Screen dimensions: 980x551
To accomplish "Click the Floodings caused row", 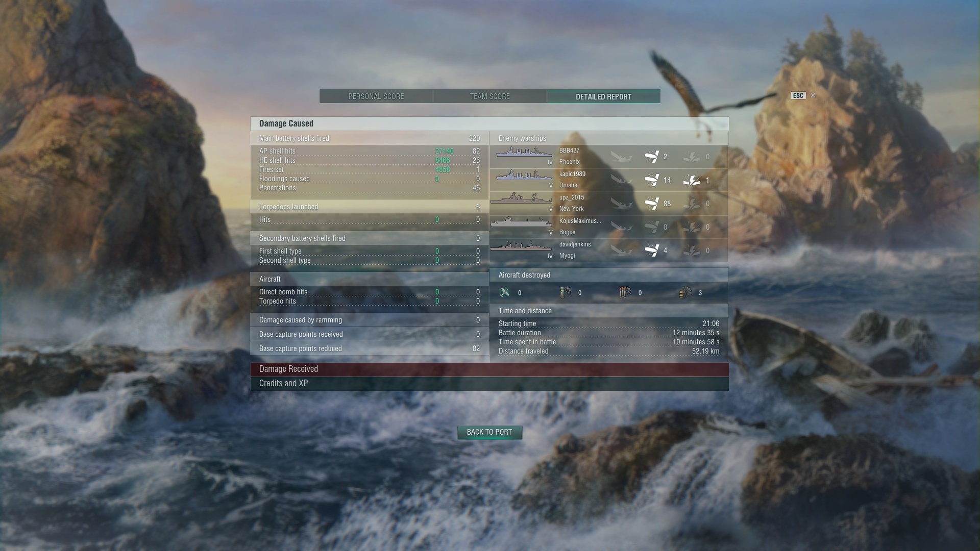I will 370,179.
